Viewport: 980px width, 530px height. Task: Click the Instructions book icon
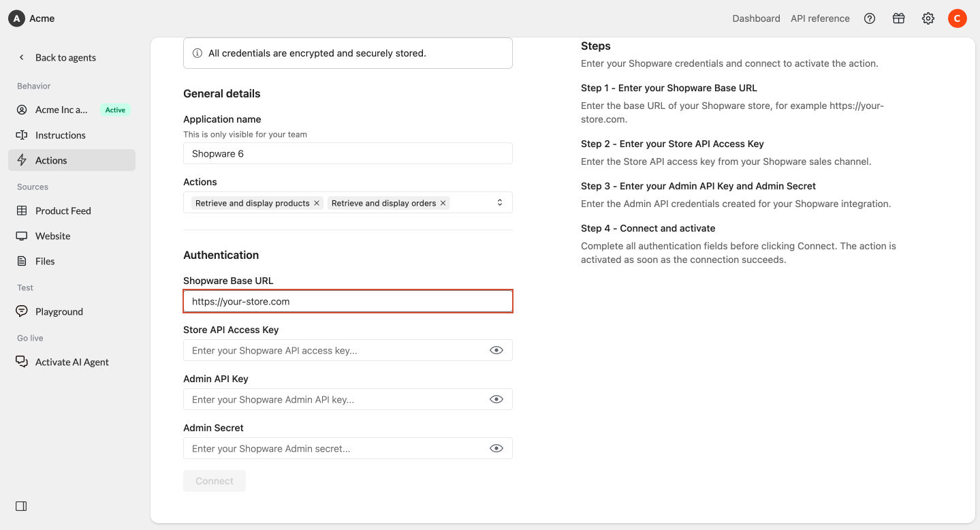[22, 135]
